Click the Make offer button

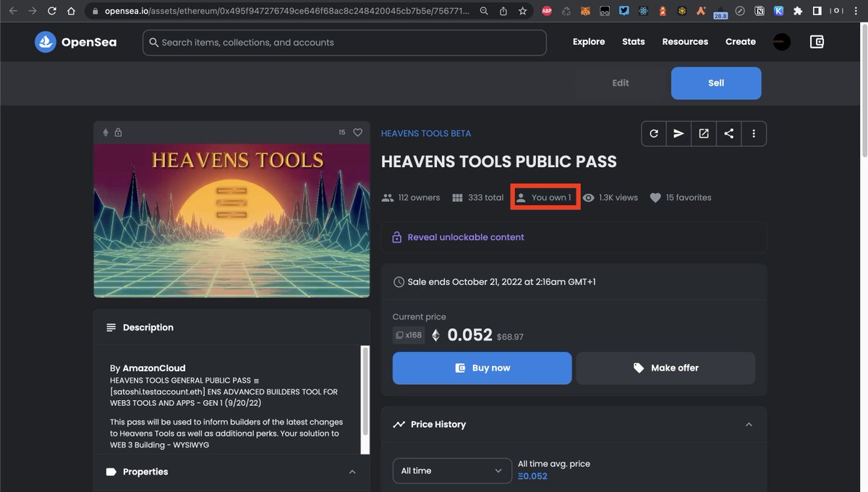tap(665, 368)
